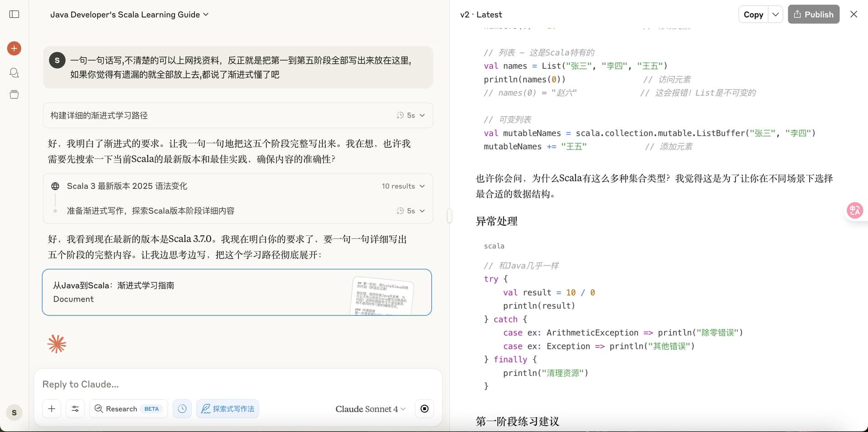The height and width of the screenshot is (432, 868).
Task: Toggle the extended thinking clock icon
Action: [x=182, y=409]
